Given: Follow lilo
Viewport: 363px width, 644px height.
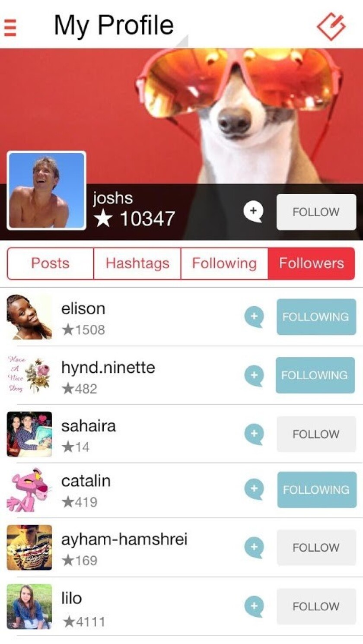Looking at the screenshot, I should coord(316,606).
